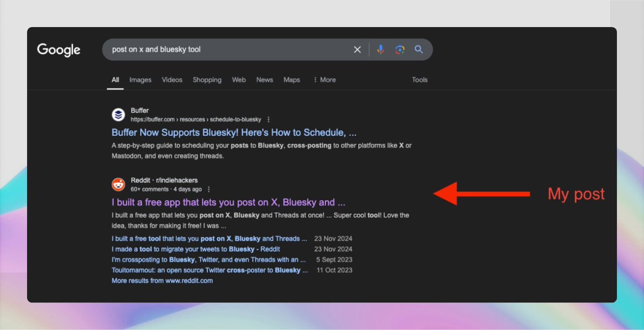Image resolution: width=644 pixels, height=330 pixels.
Task: Clear the search box with X icon
Action: (357, 49)
